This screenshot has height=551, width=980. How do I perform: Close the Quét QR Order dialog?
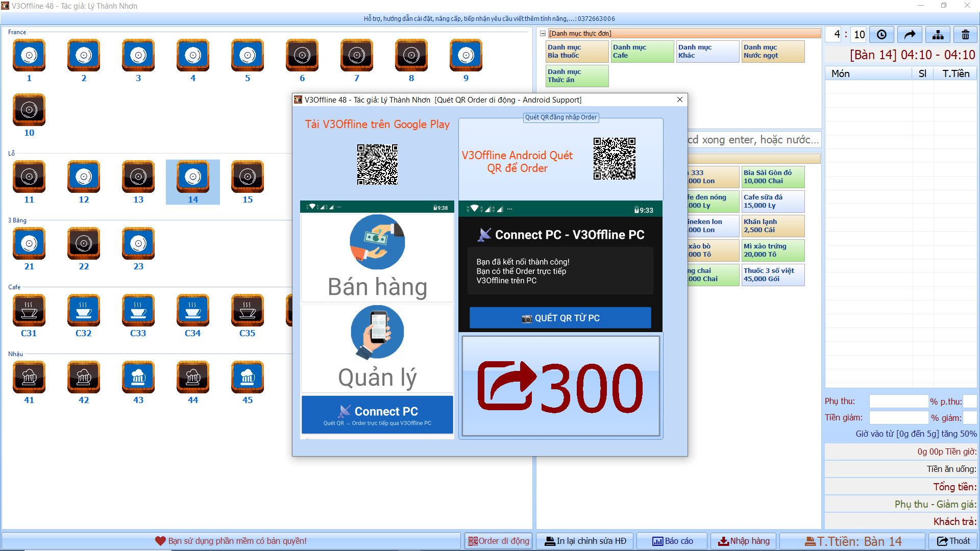point(680,99)
